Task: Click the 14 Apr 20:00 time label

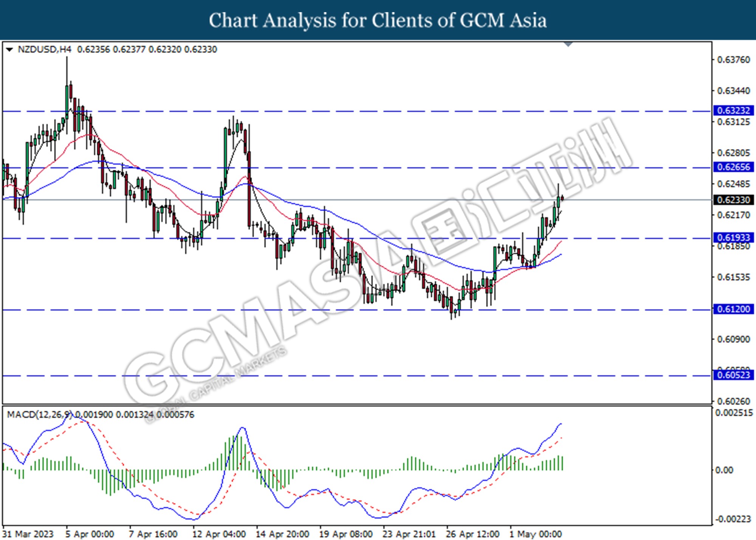Action: pos(282,534)
